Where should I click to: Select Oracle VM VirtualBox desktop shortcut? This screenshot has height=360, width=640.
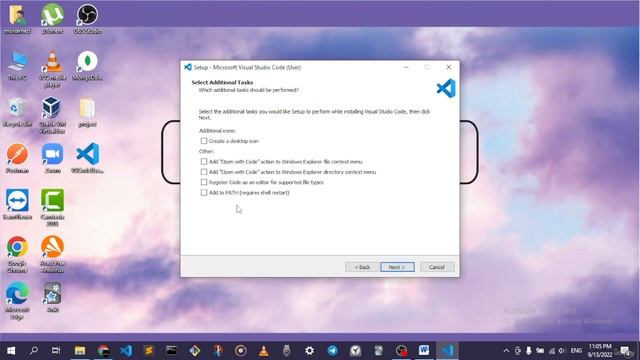(52, 115)
